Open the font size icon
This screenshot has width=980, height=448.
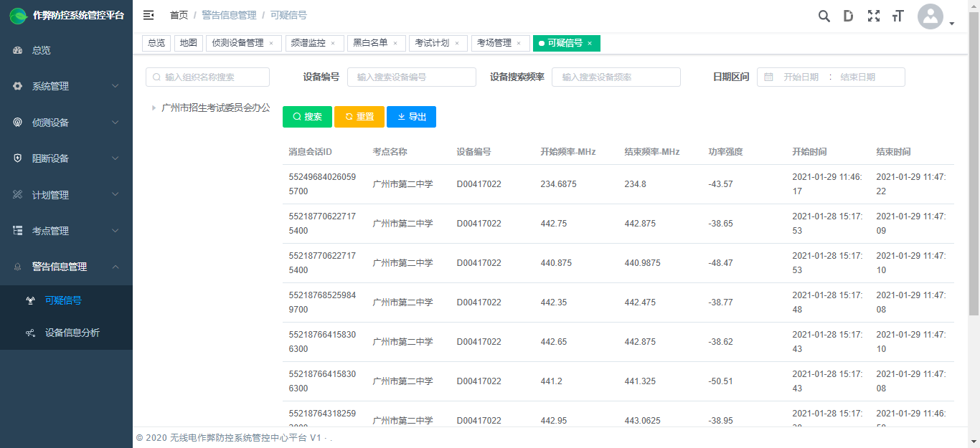click(x=897, y=16)
